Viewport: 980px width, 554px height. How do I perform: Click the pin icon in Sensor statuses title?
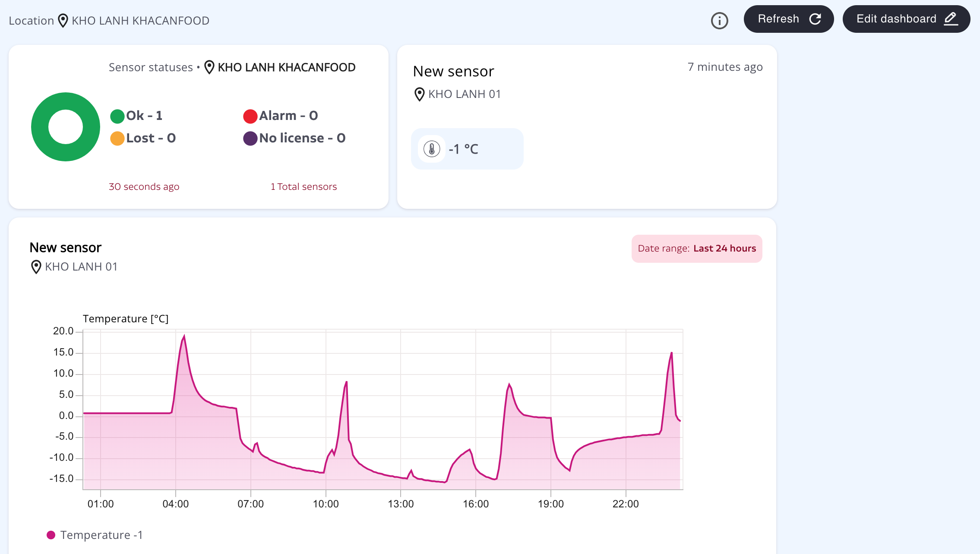209,67
